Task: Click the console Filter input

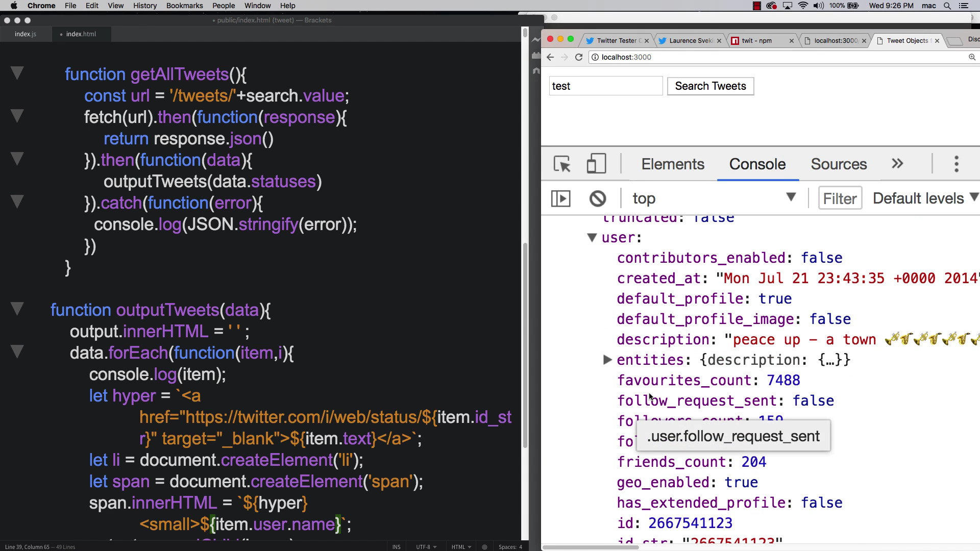Action: 840,198
